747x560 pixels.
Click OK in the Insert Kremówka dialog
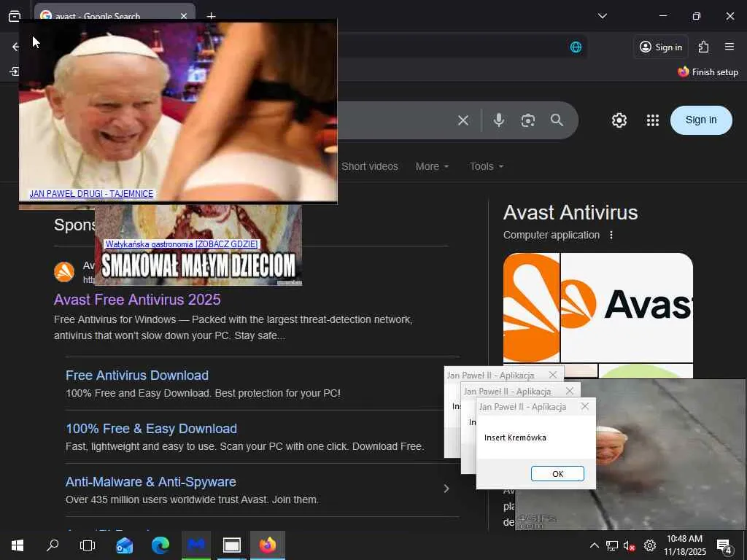(557, 474)
